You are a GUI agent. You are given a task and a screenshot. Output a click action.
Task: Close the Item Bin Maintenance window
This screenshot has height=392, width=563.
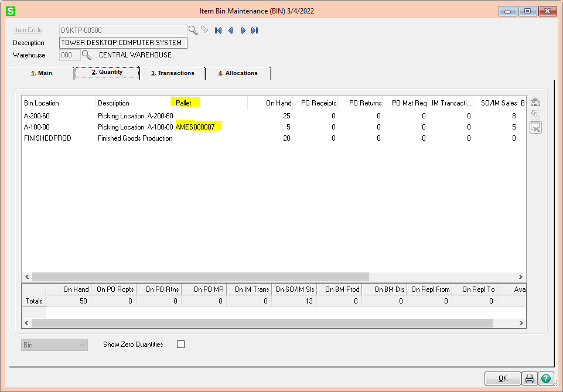pos(548,11)
